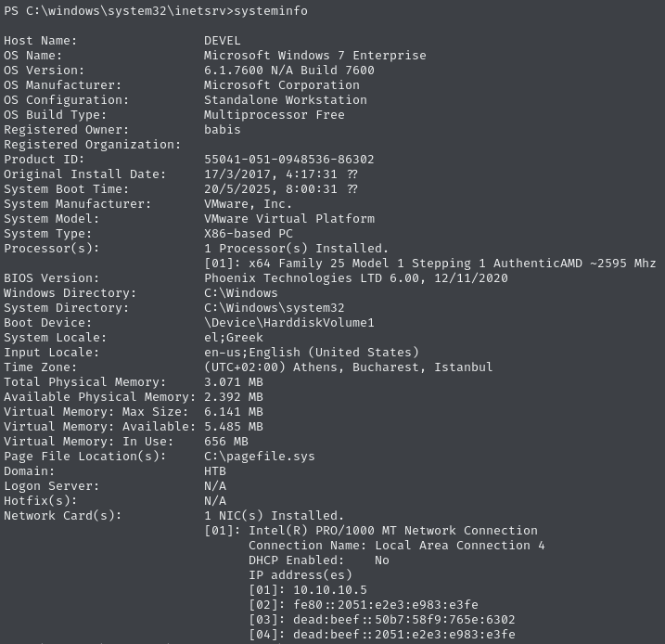Click Microsoft Windows 7 Enterprise OS name
The image size is (665, 644).
315,56
